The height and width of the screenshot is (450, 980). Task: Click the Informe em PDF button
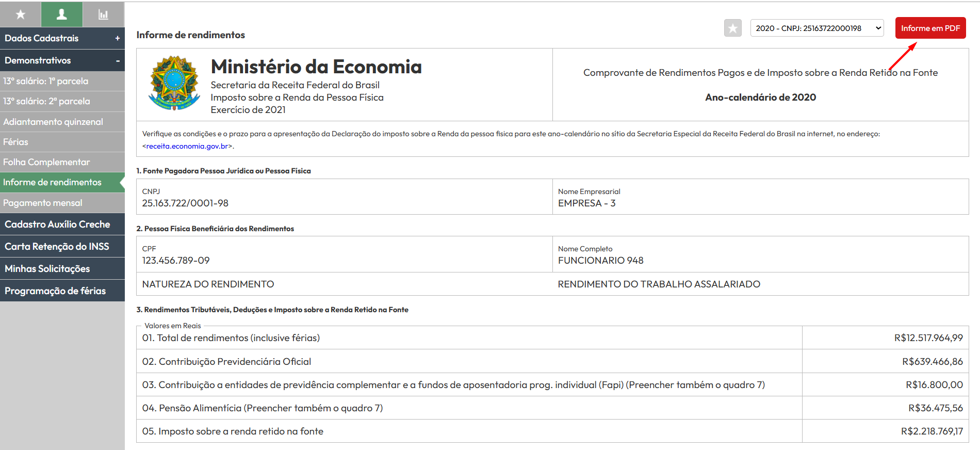pos(930,28)
